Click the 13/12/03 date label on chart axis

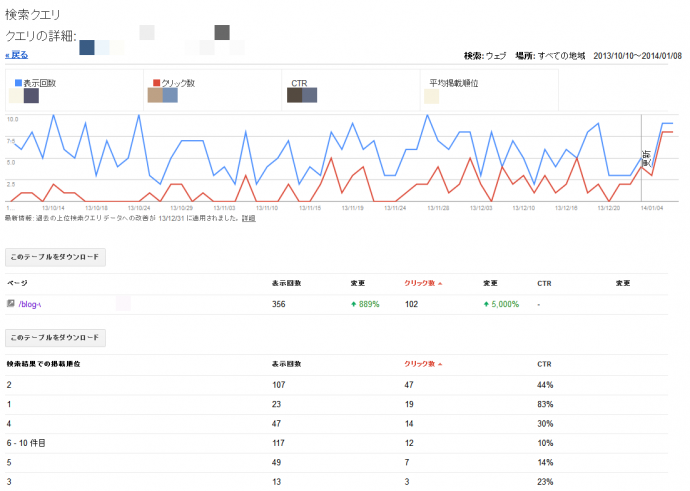click(x=481, y=208)
